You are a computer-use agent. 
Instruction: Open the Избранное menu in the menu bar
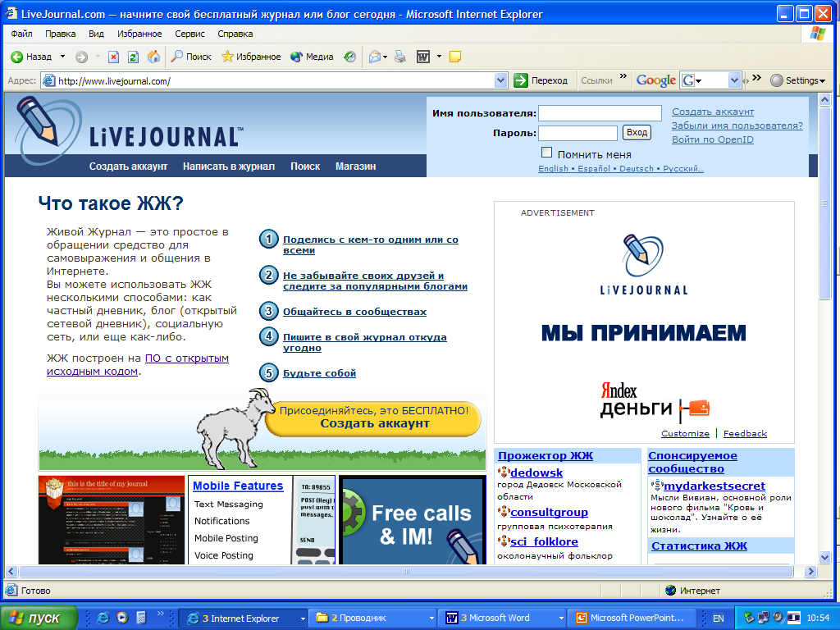tap(139, 34)
